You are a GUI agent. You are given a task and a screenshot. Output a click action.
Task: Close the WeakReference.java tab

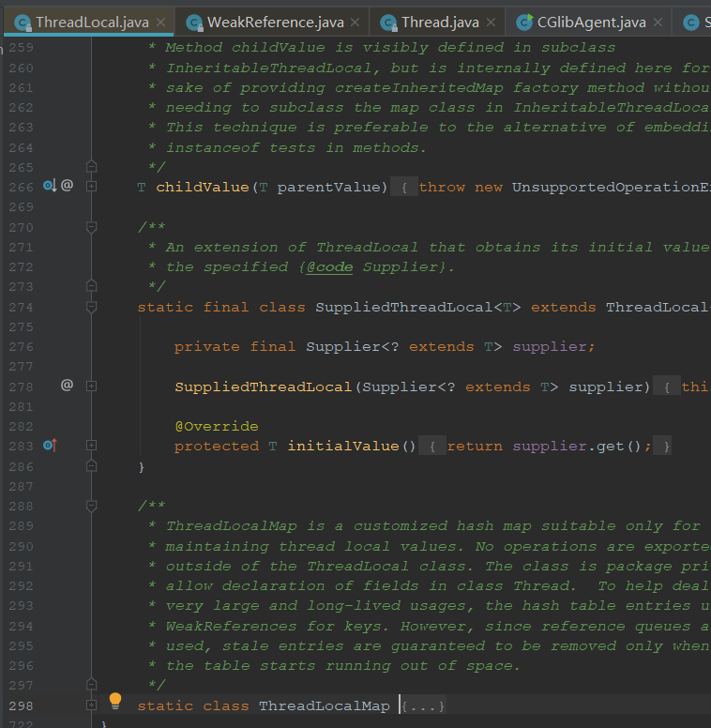[355, 23]
